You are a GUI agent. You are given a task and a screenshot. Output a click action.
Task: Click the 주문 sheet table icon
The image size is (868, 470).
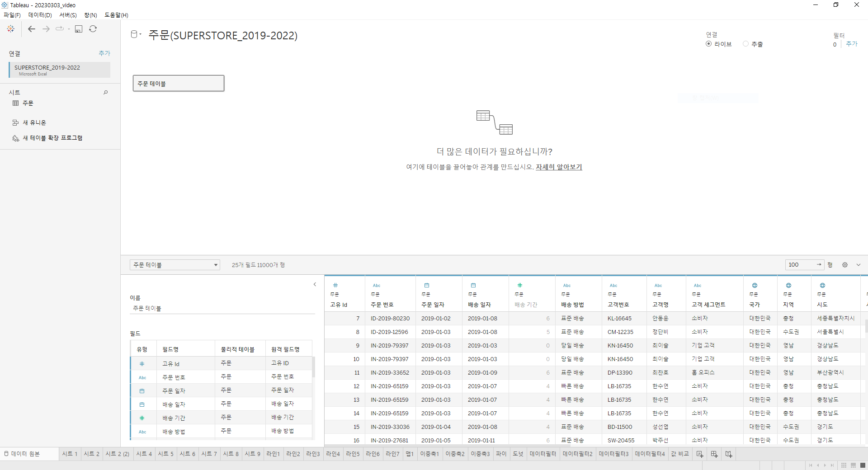pos(16,103)
